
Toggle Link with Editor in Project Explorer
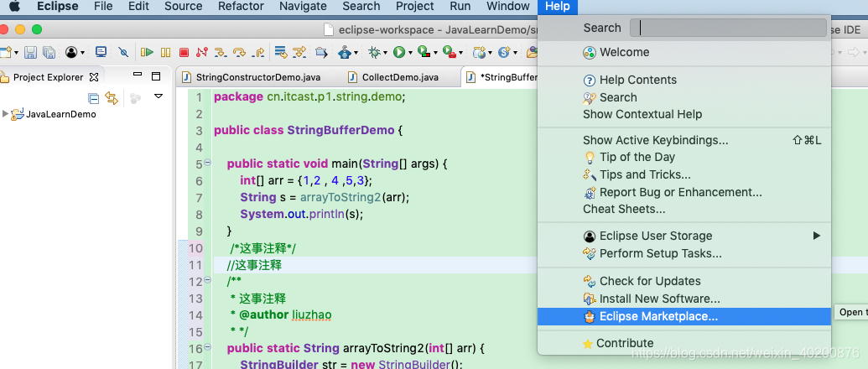tap(112, 98)
